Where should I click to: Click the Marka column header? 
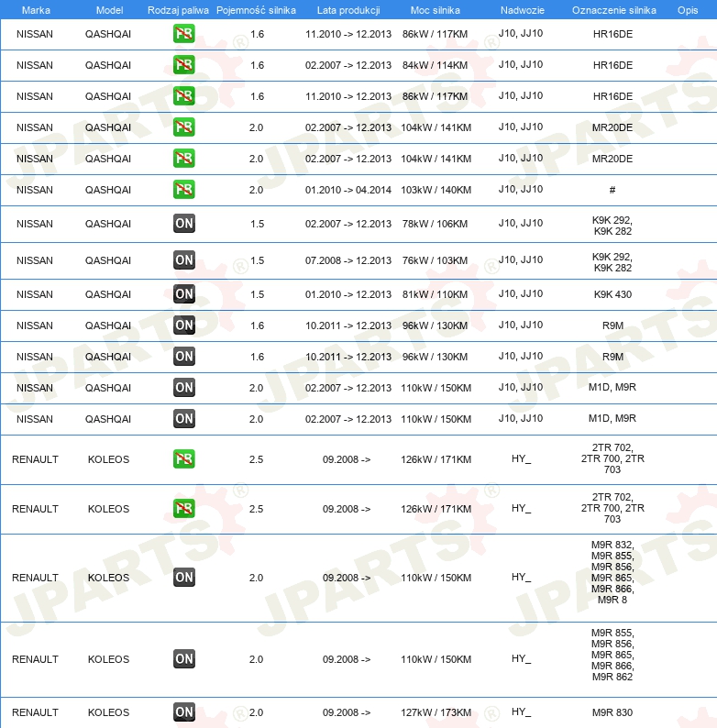pyautogui.click(x=36, y=10)
